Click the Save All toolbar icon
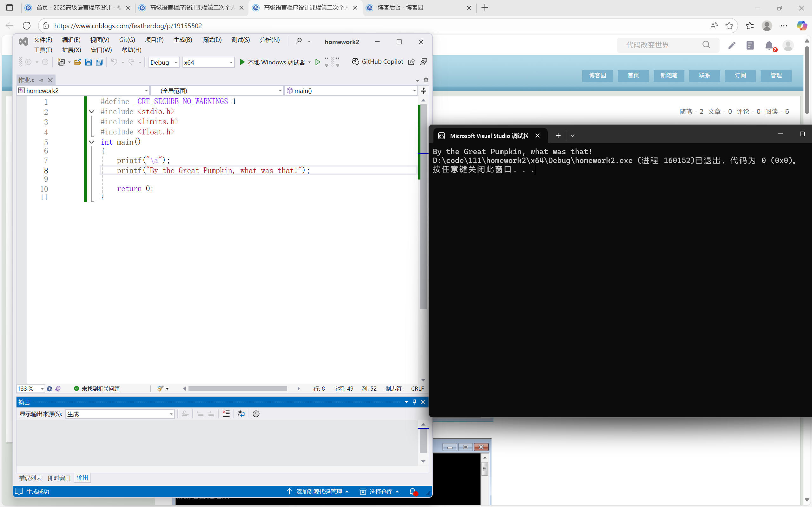 [x=99, y=62]
